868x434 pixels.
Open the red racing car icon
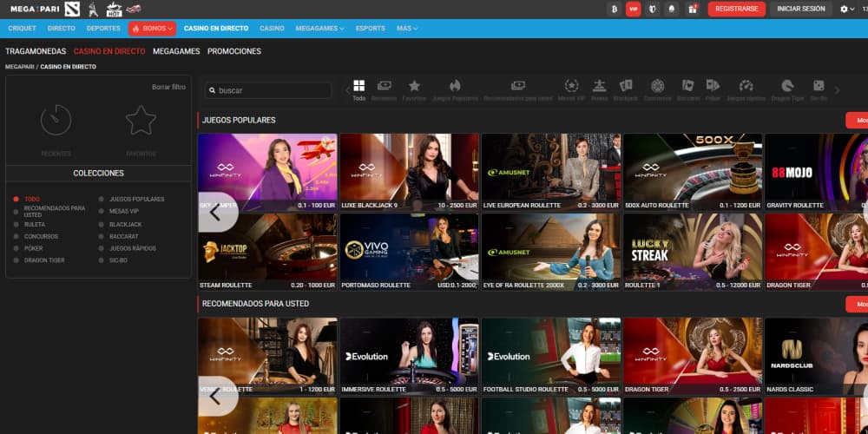tap(134, 9)
